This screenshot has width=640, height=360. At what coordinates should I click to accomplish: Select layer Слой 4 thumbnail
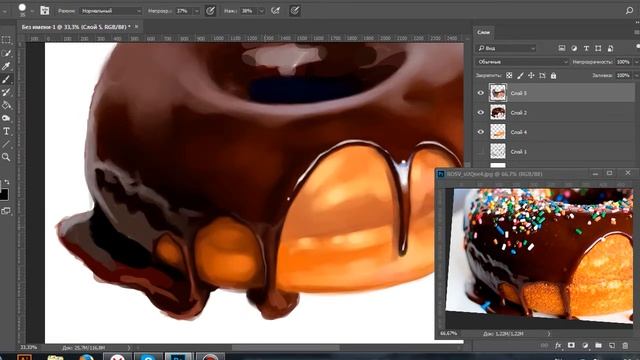pyautogui.click(x=498, y=132)
